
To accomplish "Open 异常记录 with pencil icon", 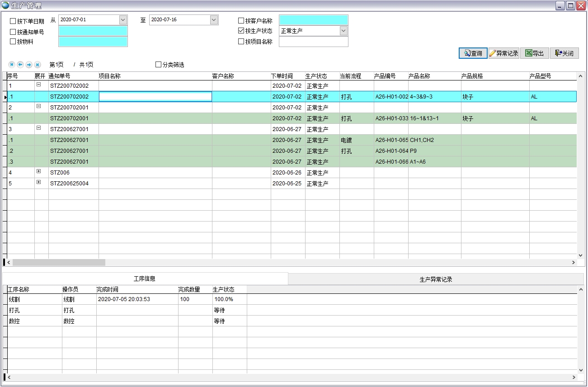I will click(503, 53).
